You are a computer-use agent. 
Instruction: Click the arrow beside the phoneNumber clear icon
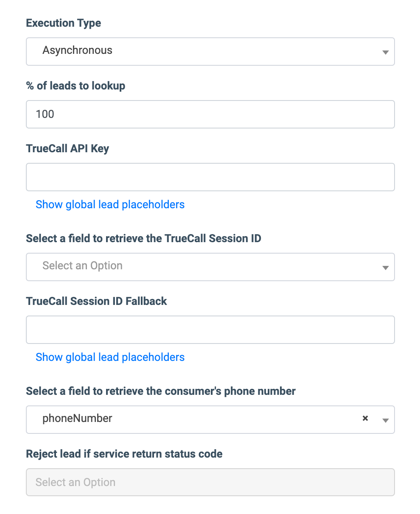385,420
